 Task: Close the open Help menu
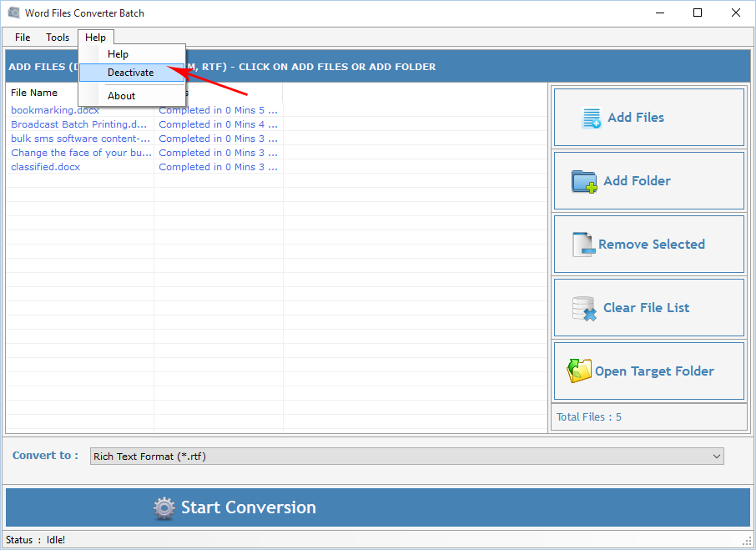coord(95,37)
